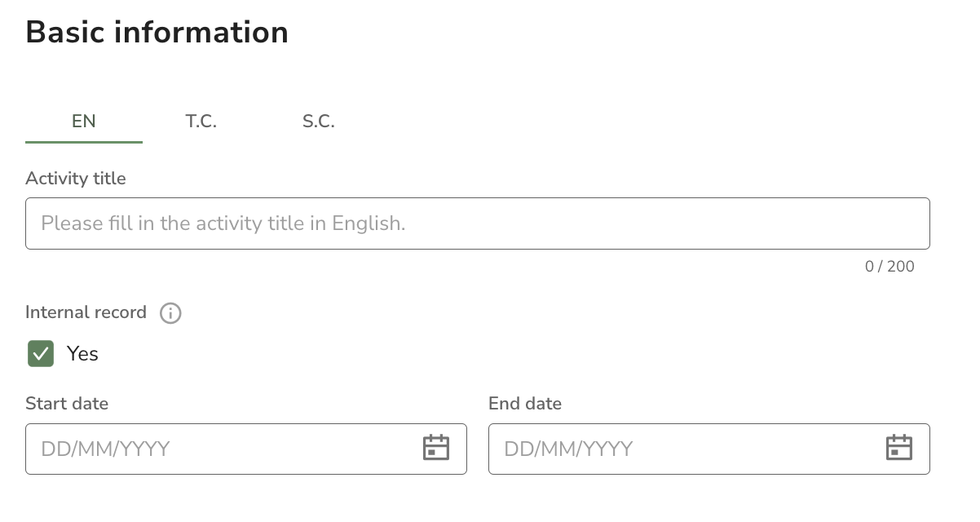Click the Internal record label text
980x522 pixels.
86,312
